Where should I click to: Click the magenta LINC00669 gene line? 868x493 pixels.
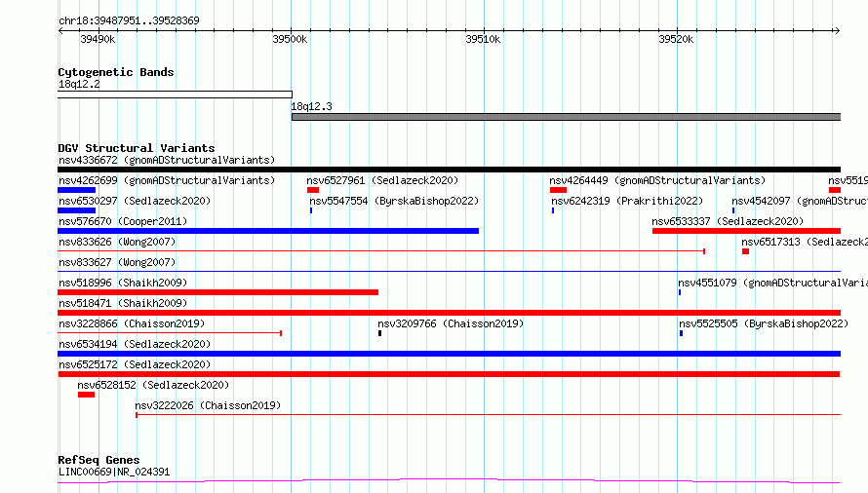pos(449,481)
